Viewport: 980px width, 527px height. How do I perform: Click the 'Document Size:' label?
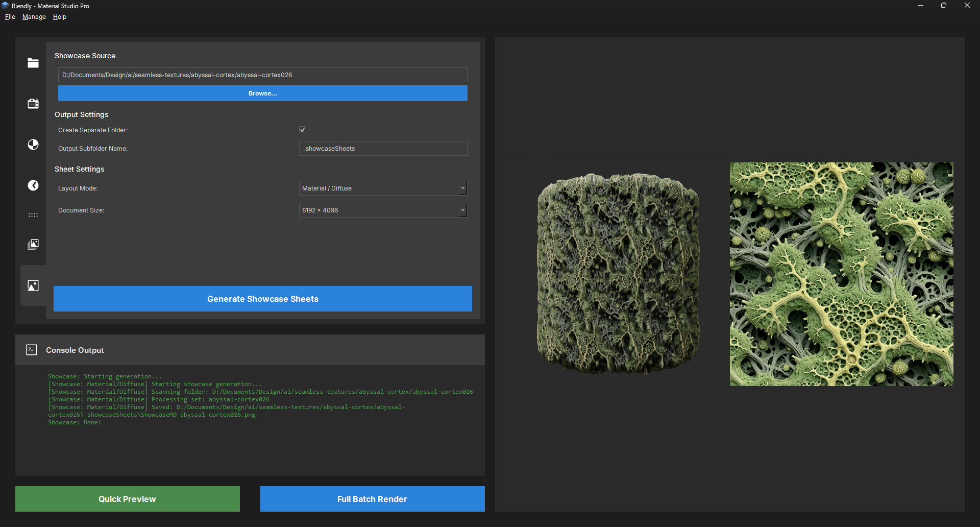pos(81,210)
